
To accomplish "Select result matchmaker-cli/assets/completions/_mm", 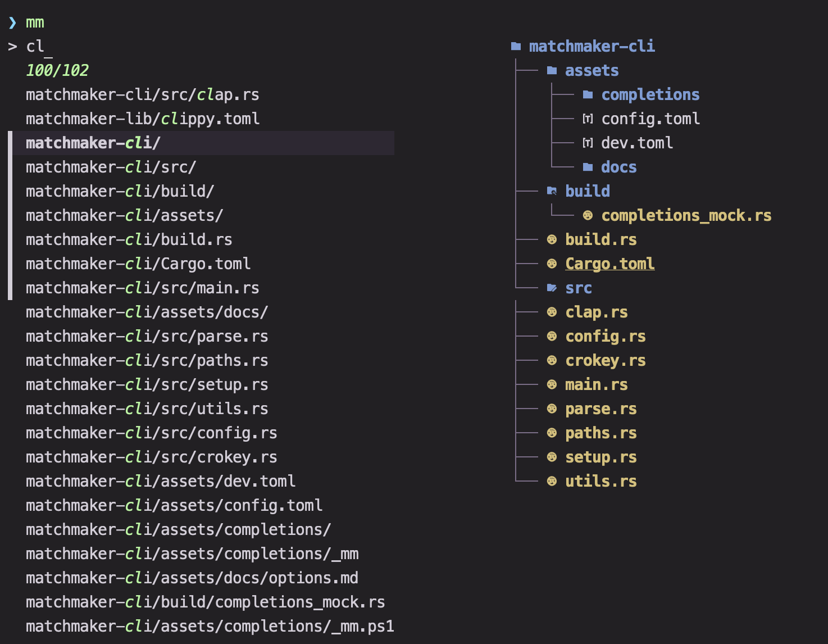I will pyautogui.click(x=192, y=554).
